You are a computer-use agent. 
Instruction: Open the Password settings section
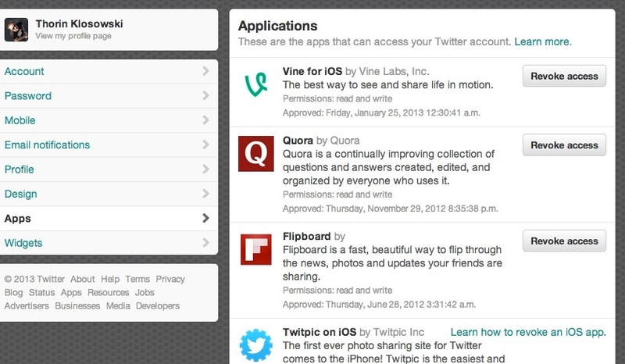pyautogui.click(x=109, y=95)
